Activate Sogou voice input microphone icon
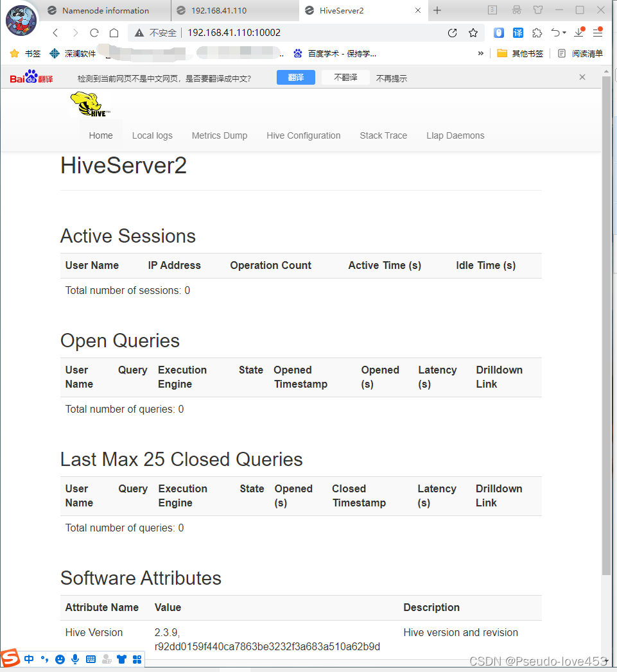 point(75,659)
